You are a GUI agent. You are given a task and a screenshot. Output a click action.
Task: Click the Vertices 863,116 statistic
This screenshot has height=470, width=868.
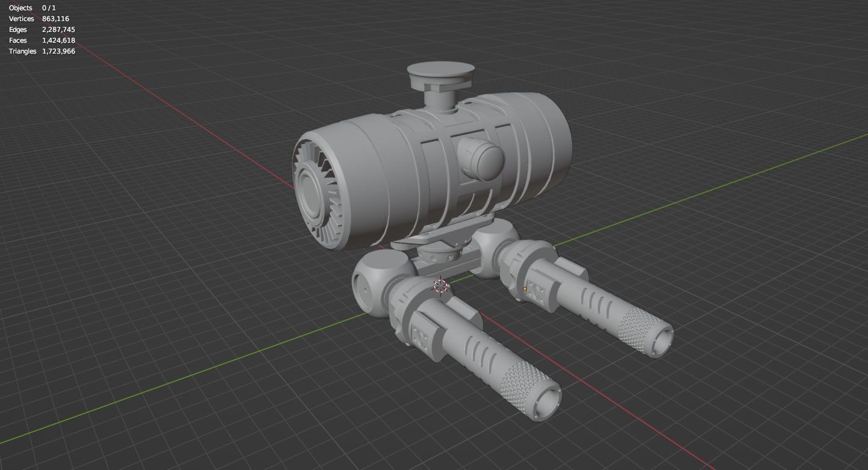point(39,19)
